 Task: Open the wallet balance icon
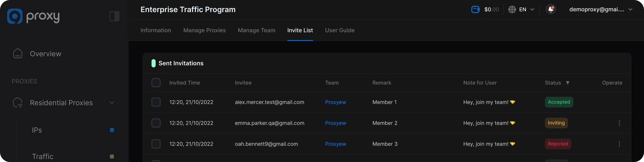point(475,9)
